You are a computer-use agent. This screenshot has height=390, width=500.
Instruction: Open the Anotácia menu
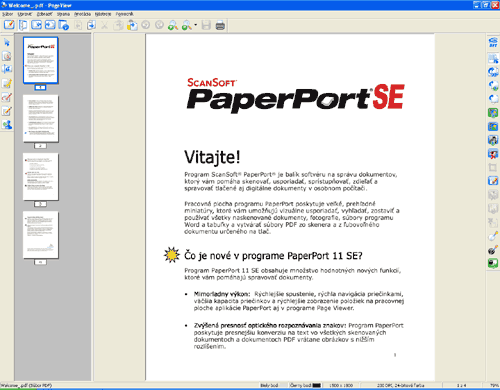[82, 14]
